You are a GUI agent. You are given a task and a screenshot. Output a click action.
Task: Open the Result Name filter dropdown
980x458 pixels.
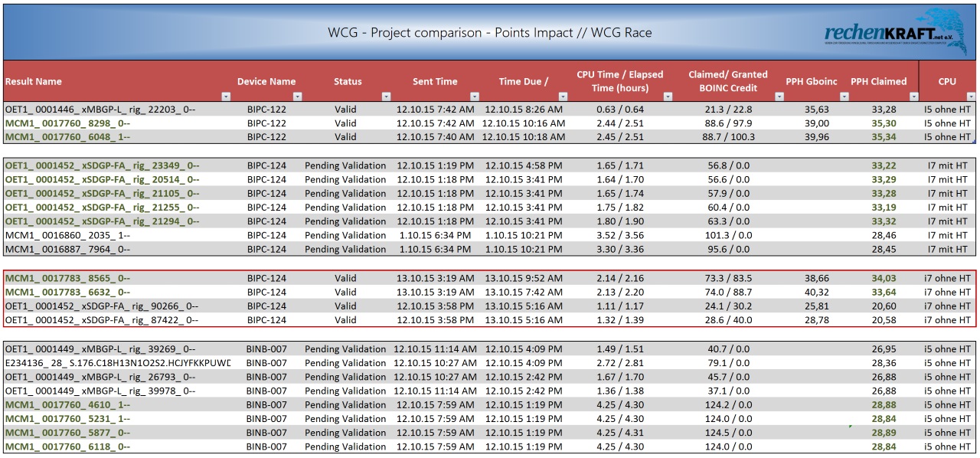[x=226, y=97]
